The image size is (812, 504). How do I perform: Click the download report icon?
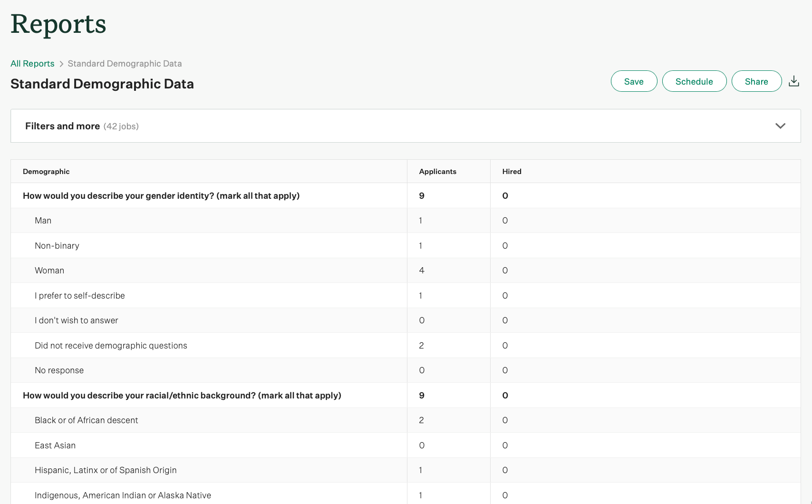pyautogui.click(x=793, y=81)
